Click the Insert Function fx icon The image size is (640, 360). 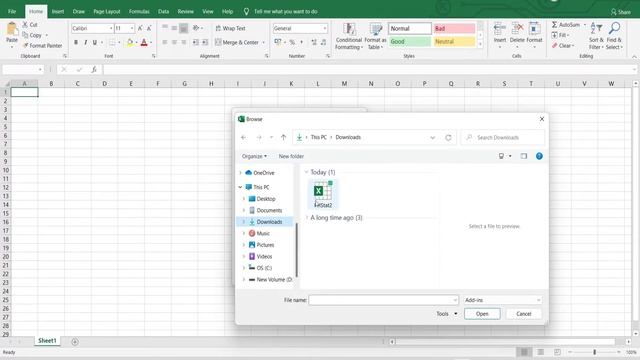coord(94,69)
